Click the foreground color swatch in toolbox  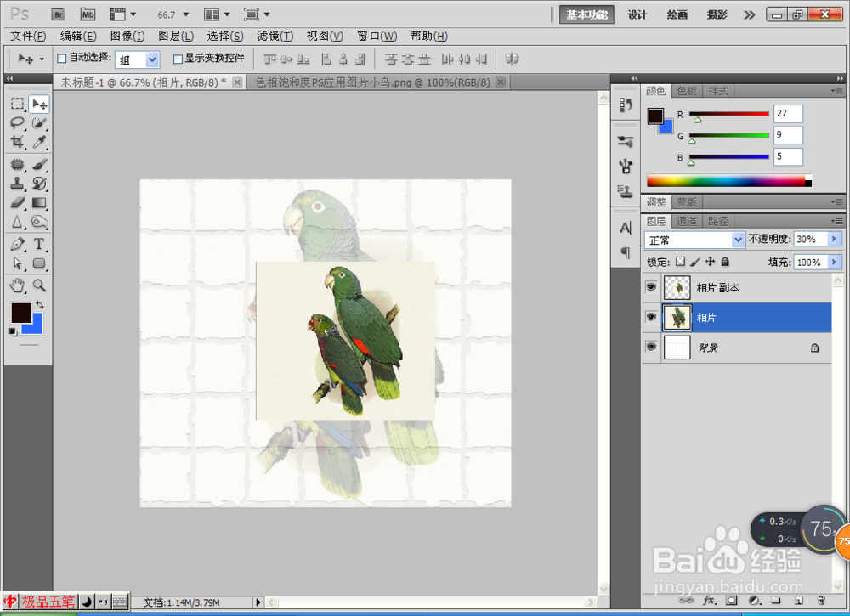coord(21,313)
